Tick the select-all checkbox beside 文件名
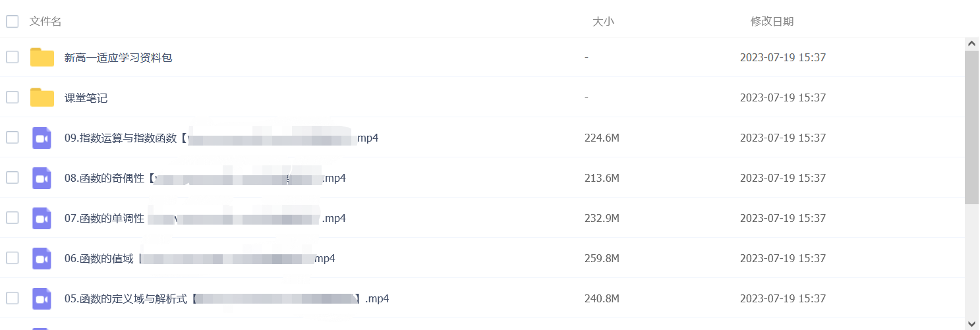This screenshot has height=330, width=980. [12, 21]
